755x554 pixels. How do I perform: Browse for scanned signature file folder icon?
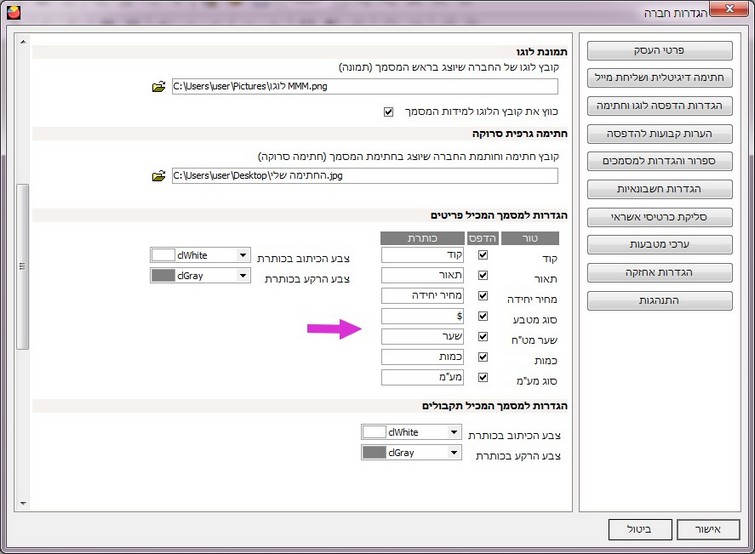(x=158, y=176)
